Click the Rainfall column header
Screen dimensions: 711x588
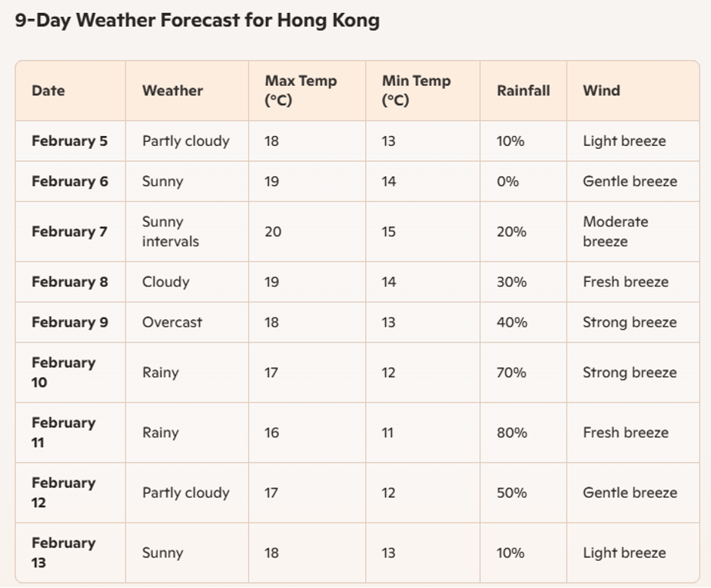523,90
